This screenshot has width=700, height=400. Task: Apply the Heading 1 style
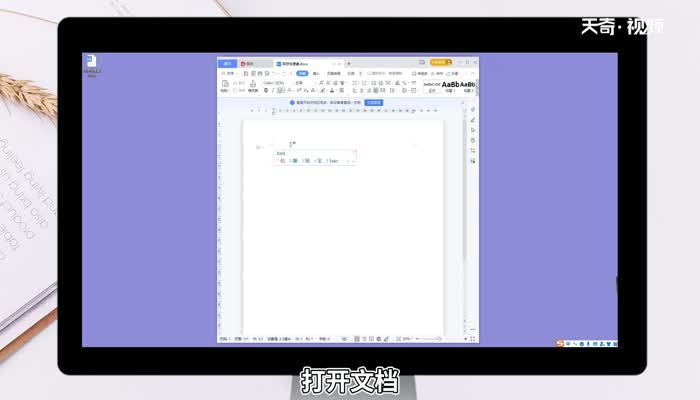[450, 87]
